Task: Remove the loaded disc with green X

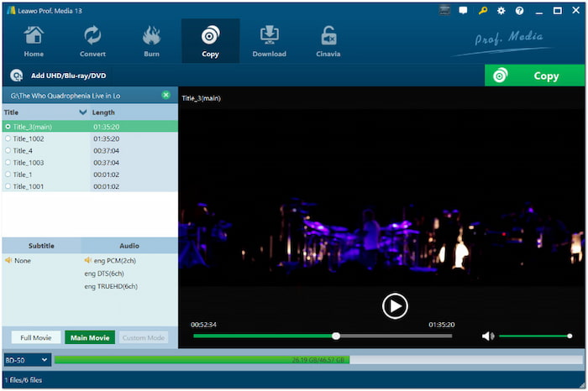Action: click(165, 96)
